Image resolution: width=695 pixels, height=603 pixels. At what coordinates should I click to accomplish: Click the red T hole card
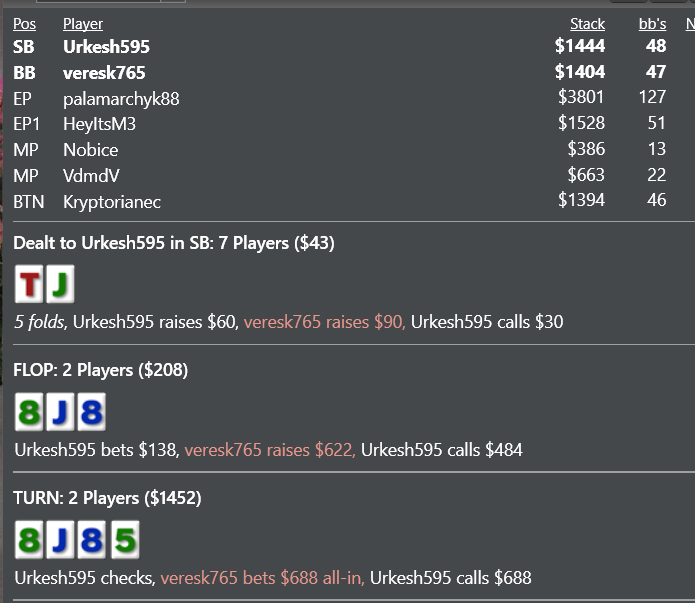29,284
